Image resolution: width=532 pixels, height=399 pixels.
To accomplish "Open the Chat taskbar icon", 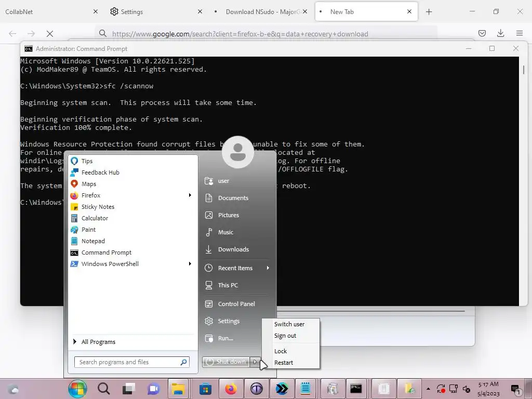I will coord(153,389).
